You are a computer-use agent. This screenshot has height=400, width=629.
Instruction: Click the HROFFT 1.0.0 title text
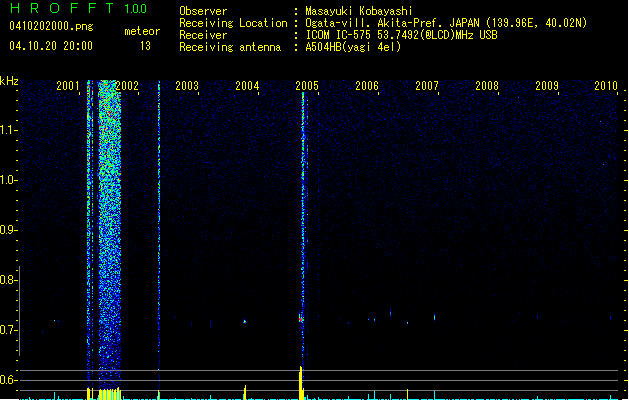tap(79, 8)
